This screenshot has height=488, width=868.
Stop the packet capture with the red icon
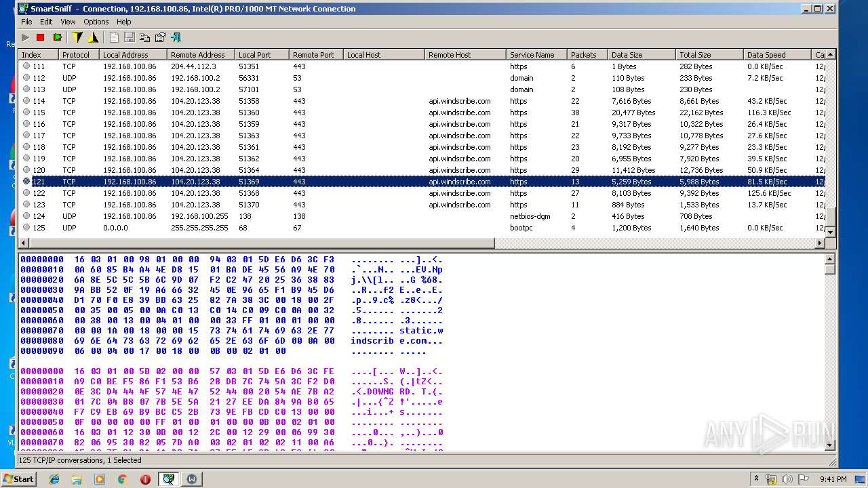pos(41,37)
